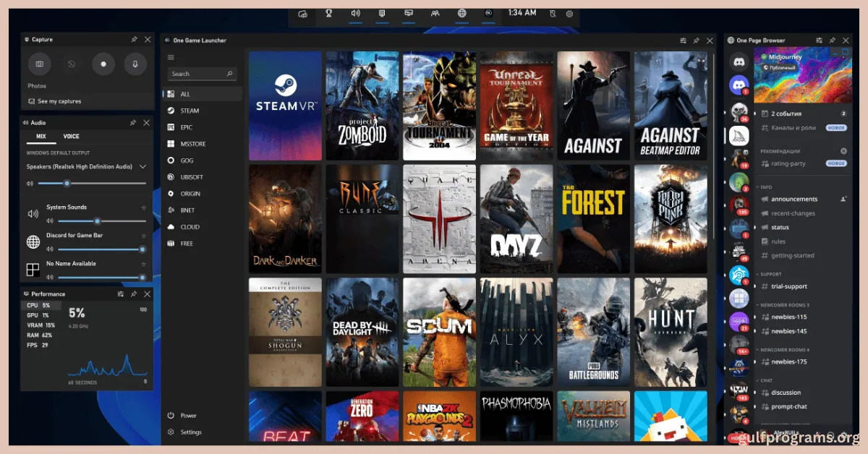Image resolution: width=868 pixels, height=454 pixels.
Task: Open the announcements channel
Action: point(793,199)
